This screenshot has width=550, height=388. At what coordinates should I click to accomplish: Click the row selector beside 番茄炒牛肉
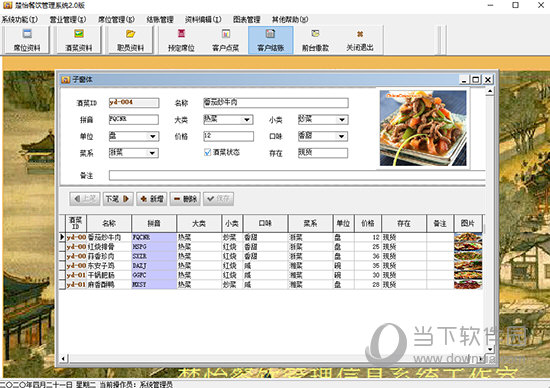click(62, 237)
